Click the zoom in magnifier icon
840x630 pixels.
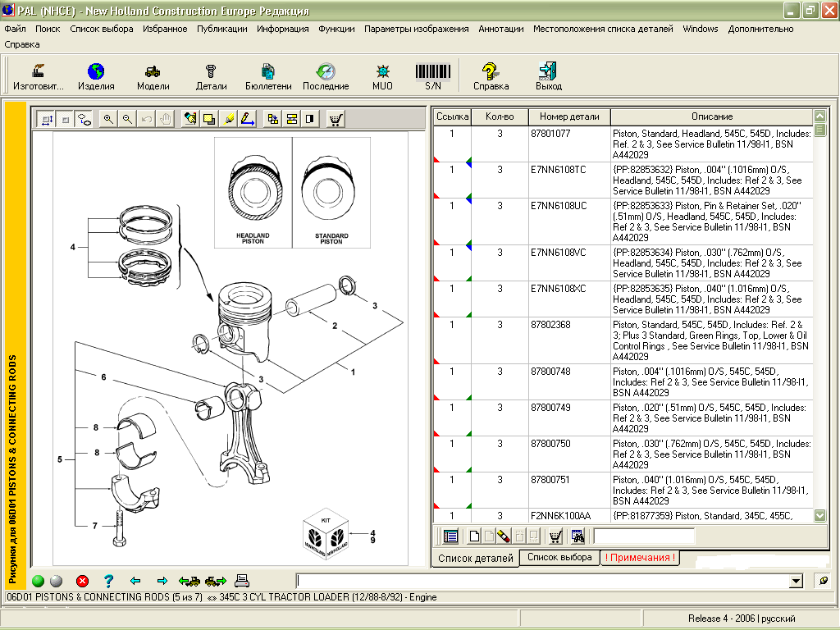[108, 119]
